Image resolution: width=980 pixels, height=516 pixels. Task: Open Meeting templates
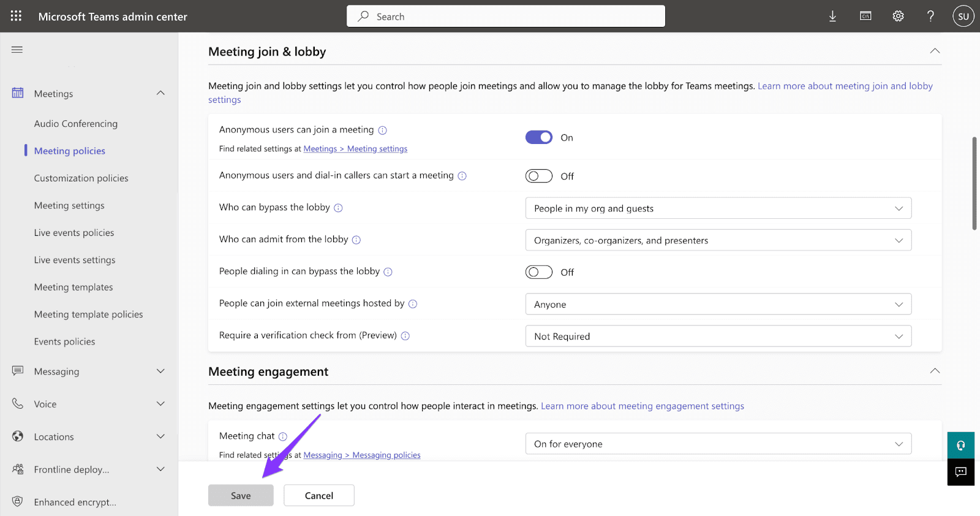[x=73, y=287]
